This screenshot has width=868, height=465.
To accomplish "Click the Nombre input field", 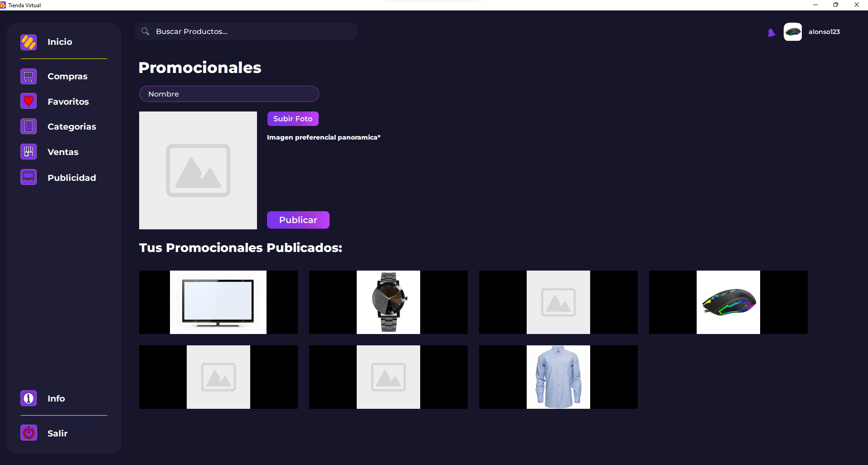I will coord(229,94).
